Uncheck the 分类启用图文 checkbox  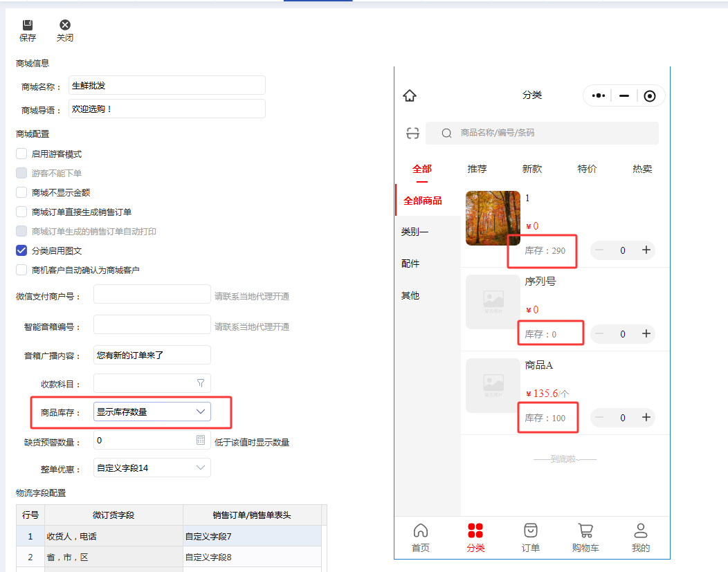pos(21,250)
